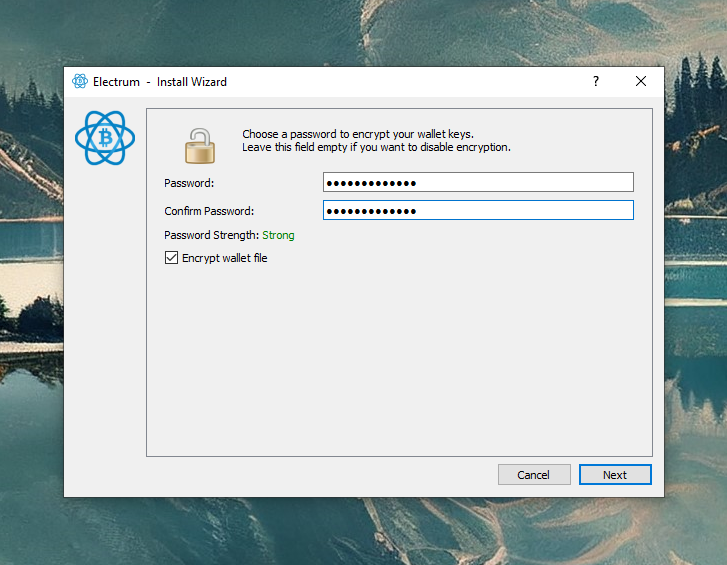The image size is (727, 565).
Task: Click the "Electrum - Install Wizard" window title
Action: pos(160,81)
